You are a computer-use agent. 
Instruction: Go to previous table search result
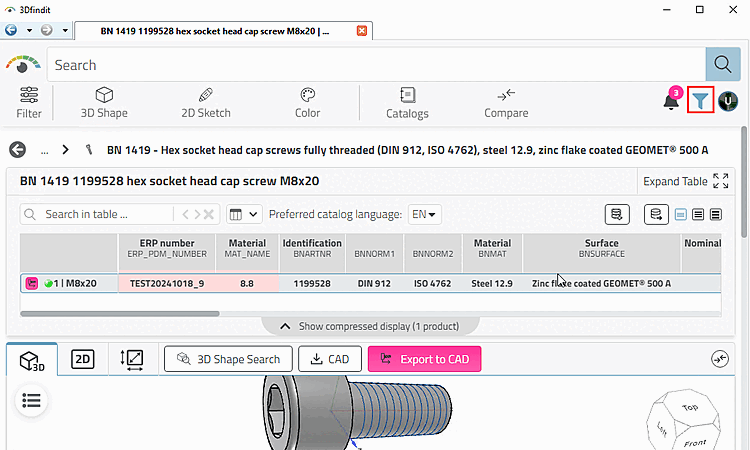186,214
